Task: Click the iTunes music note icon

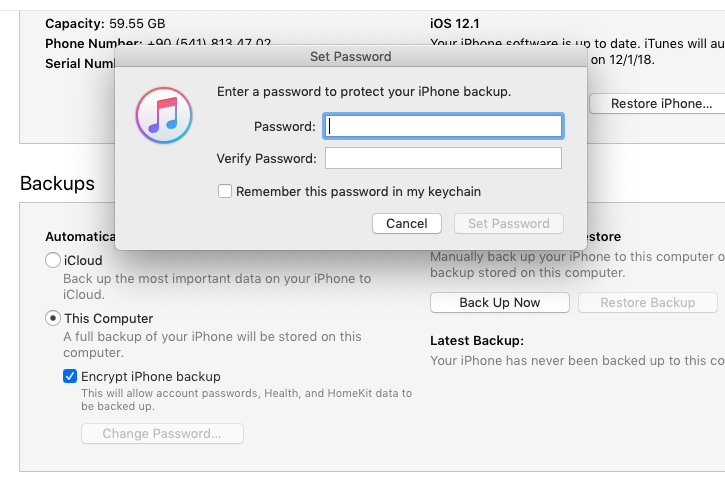Action: pos(163,115)
